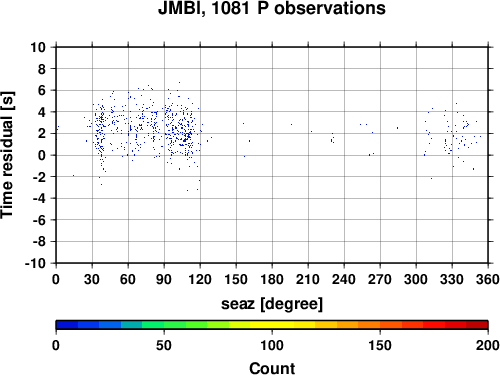This screenshot has height=375, width=500.
Task: Click the plot title 'JMBI, 1081 P observations'
Action: tap(272, 8)
